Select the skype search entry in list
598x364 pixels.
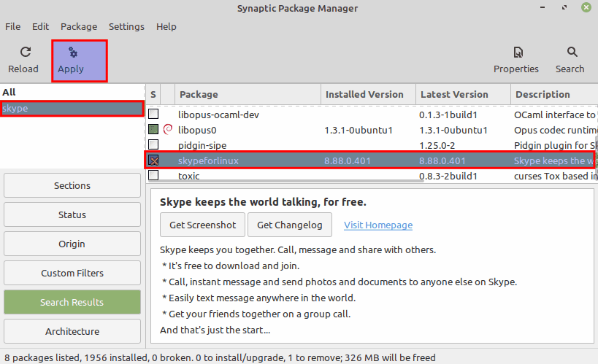tap(72, 109)
